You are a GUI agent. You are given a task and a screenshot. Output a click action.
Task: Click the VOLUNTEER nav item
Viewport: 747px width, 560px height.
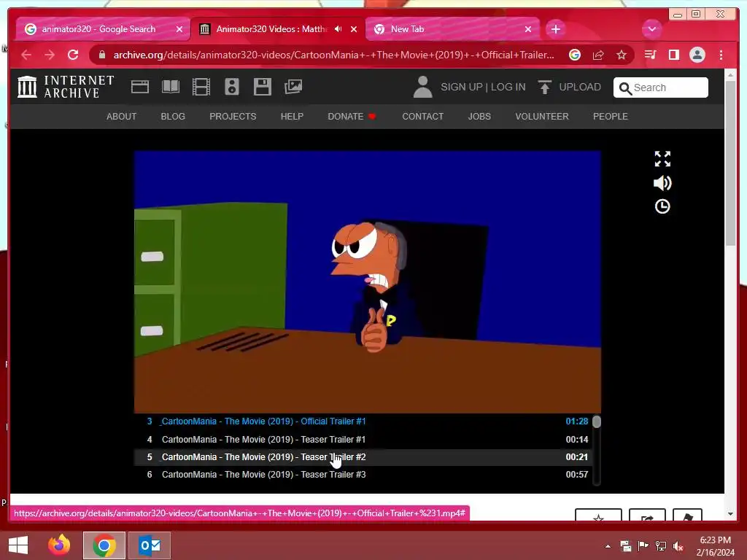(x=542, y=116)
